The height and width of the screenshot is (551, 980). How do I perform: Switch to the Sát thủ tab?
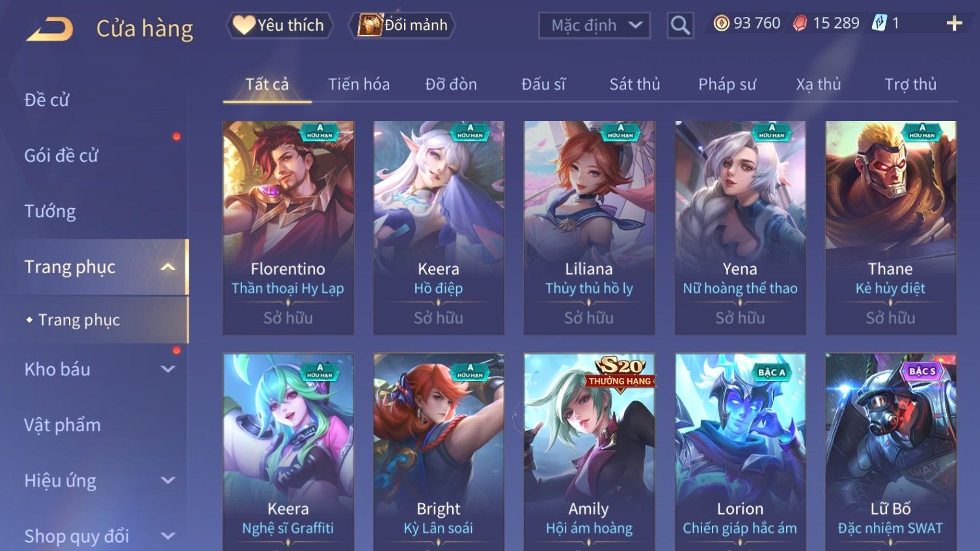pyautogui.click(x=634, y=85)
